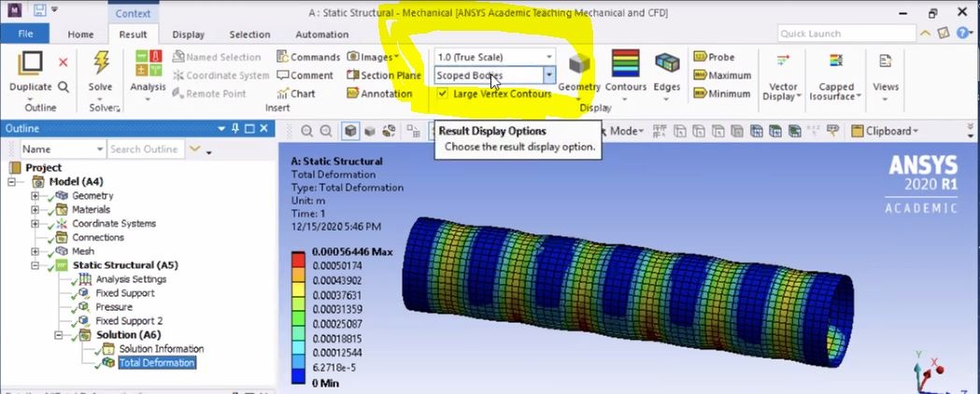Switch to the Selection tab
The width and height of the screenshot is (980, 394).
[249, 35]
